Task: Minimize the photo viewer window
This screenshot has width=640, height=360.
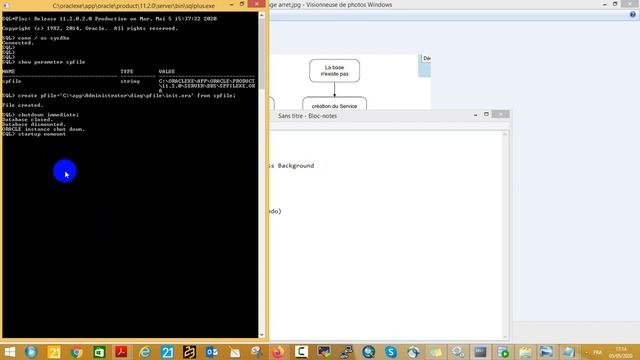Action: pyautogui.click(x=604, y=4)
